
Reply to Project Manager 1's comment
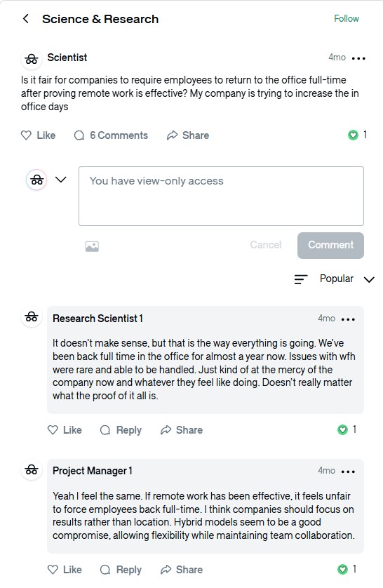point(121,570)
